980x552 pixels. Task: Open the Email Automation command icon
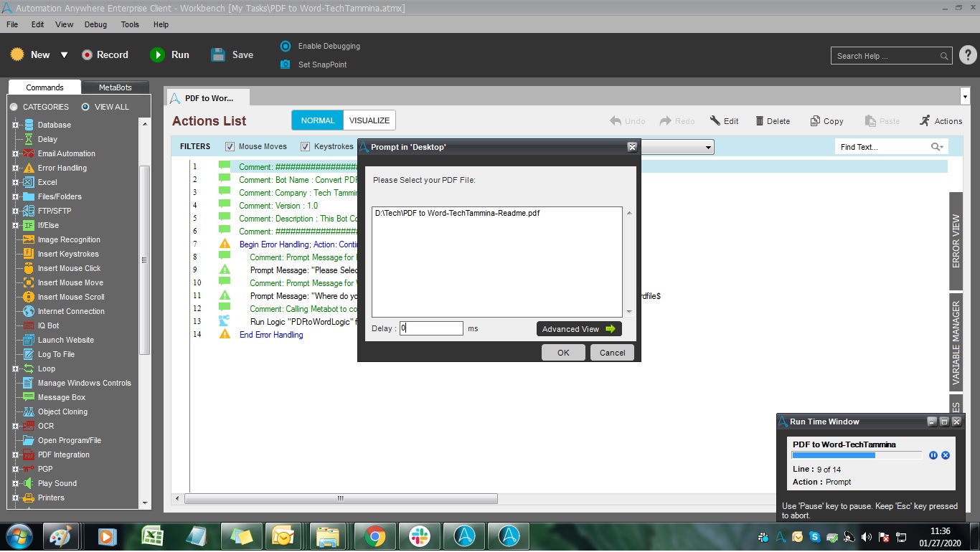click(x=29, y=153)
